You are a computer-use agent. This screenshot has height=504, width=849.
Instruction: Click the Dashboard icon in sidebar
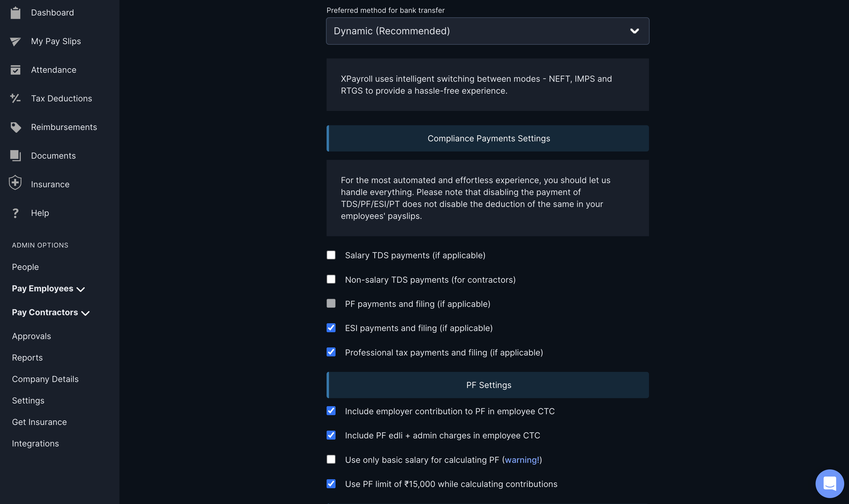16,13
